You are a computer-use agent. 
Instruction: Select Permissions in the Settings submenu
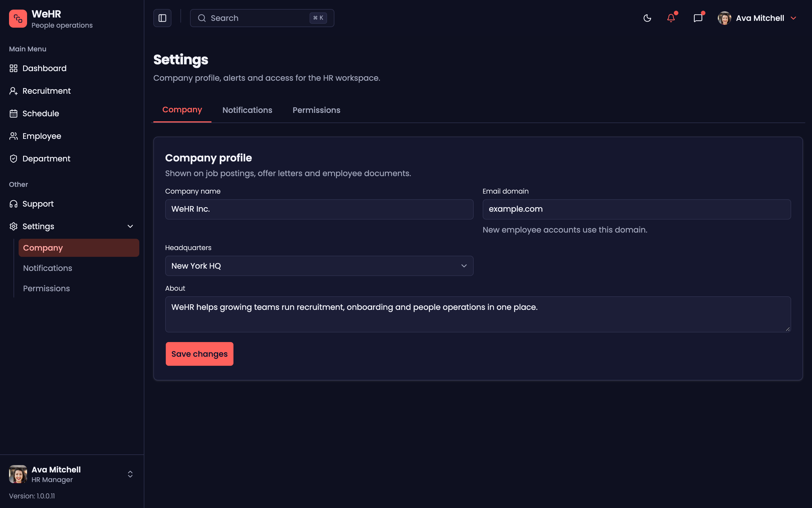coord(79,289)
